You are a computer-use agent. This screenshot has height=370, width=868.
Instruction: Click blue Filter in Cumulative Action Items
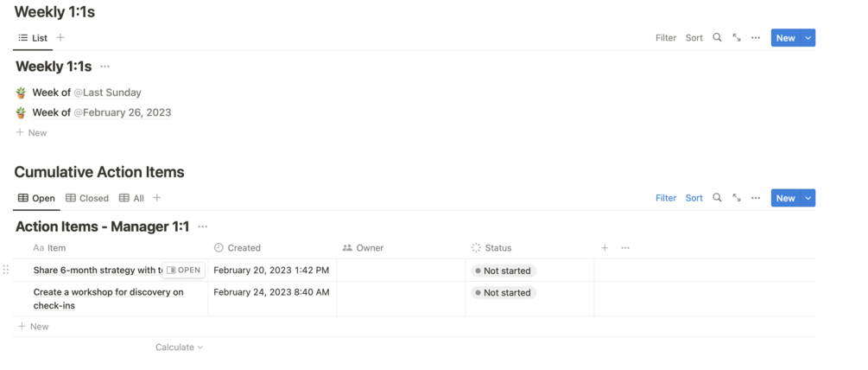(666, 198)
